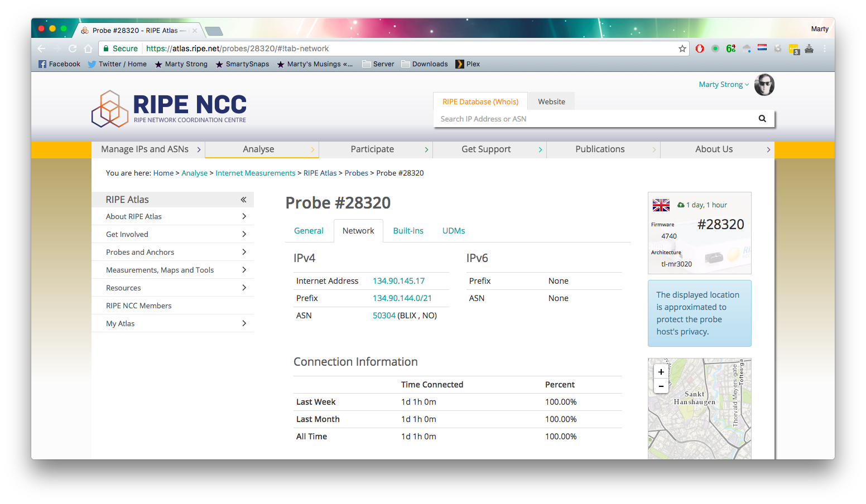Open Manage IPs and ASNs menu
The image size is (866, 504).
148,149
